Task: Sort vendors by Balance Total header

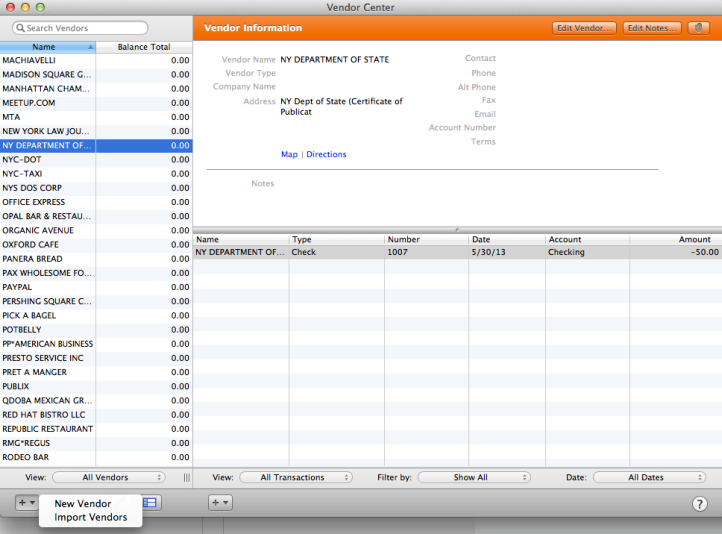Action: 144,47
